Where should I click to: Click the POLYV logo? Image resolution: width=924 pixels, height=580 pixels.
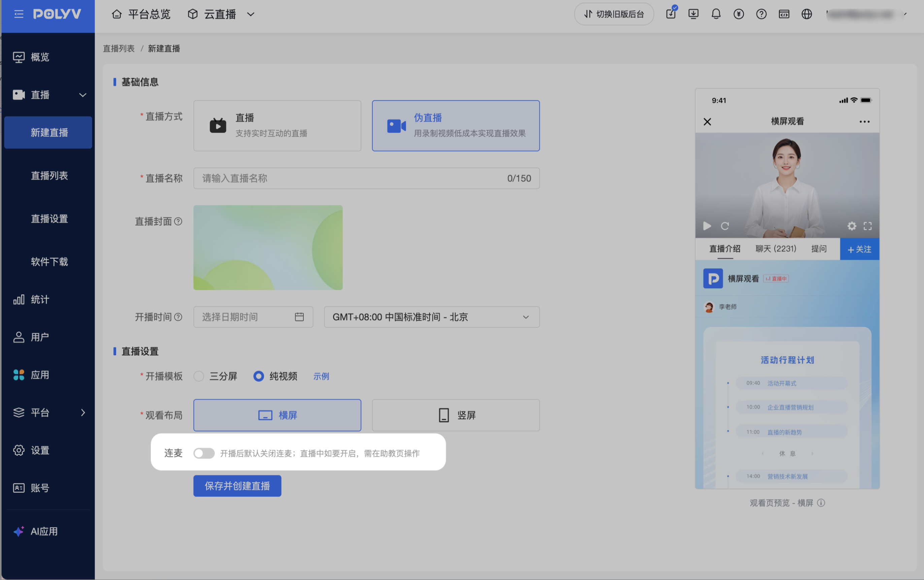[57, 14]
